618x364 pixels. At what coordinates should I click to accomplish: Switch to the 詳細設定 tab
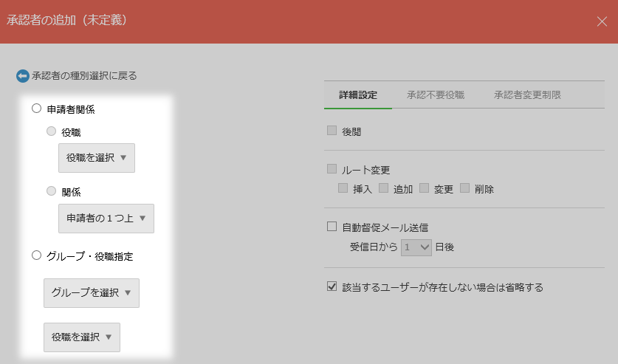pyautogui.click(x=358, y=95)
